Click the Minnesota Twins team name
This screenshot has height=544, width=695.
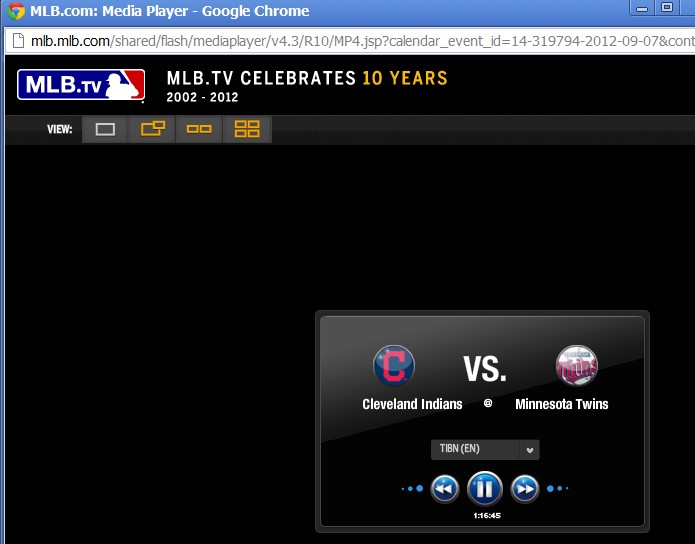point(562,404)
